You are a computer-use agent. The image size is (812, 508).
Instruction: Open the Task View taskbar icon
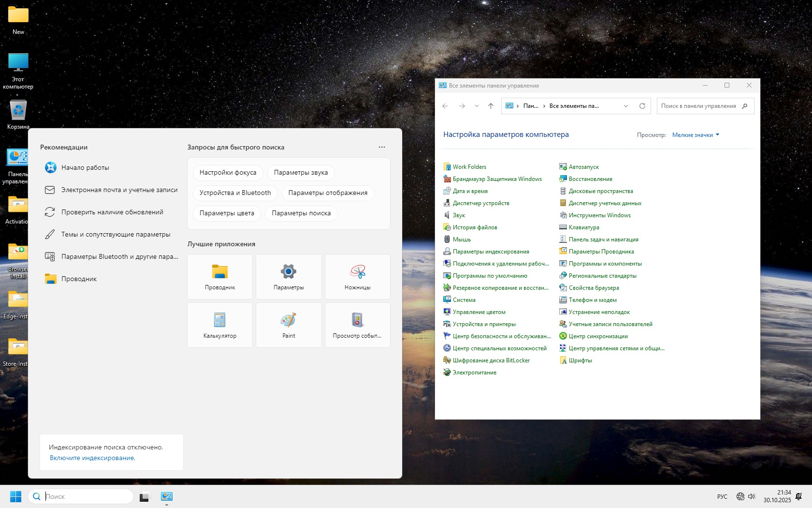(x=145, y=496)
